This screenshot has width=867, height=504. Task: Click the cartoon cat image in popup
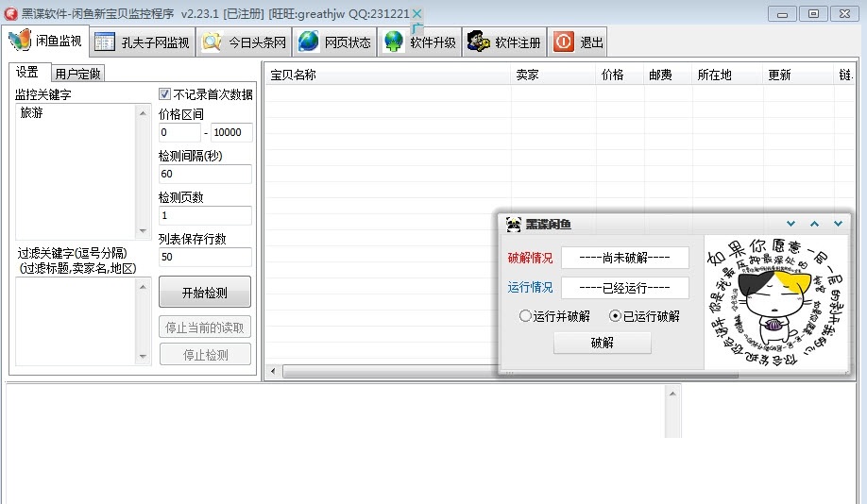tap(775, 302)
